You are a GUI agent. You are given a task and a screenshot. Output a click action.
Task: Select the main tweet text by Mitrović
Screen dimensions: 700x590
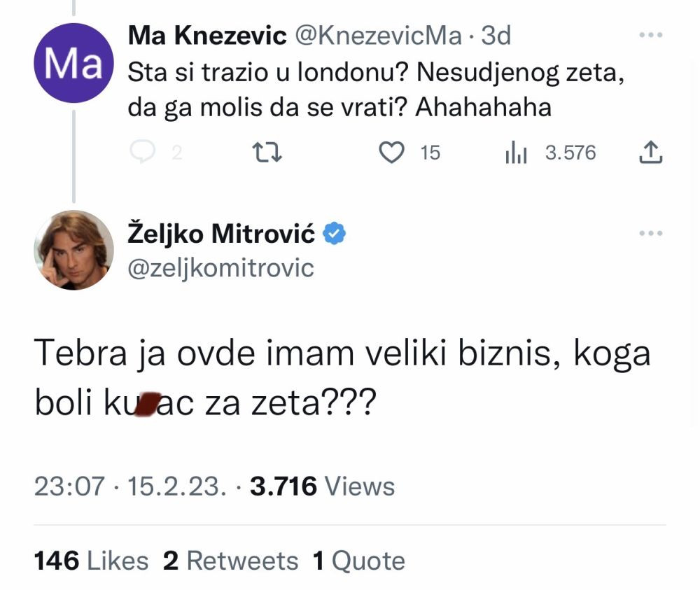[342, 378]
